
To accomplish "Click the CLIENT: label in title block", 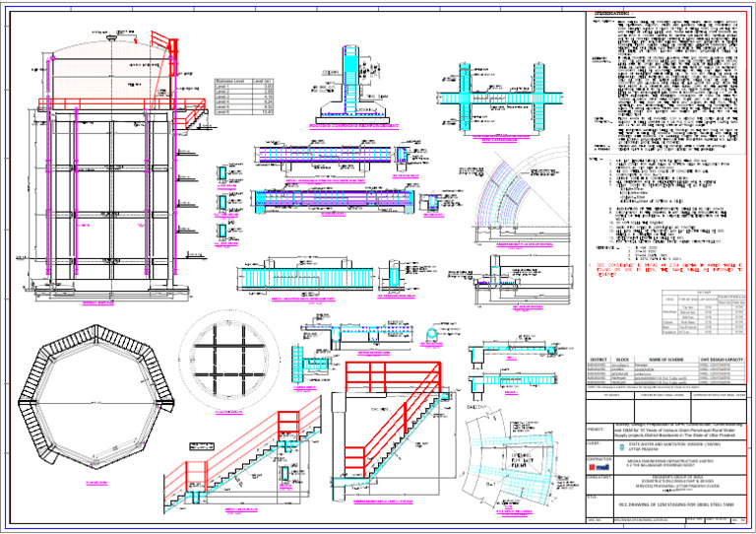I will pos(595,442).
